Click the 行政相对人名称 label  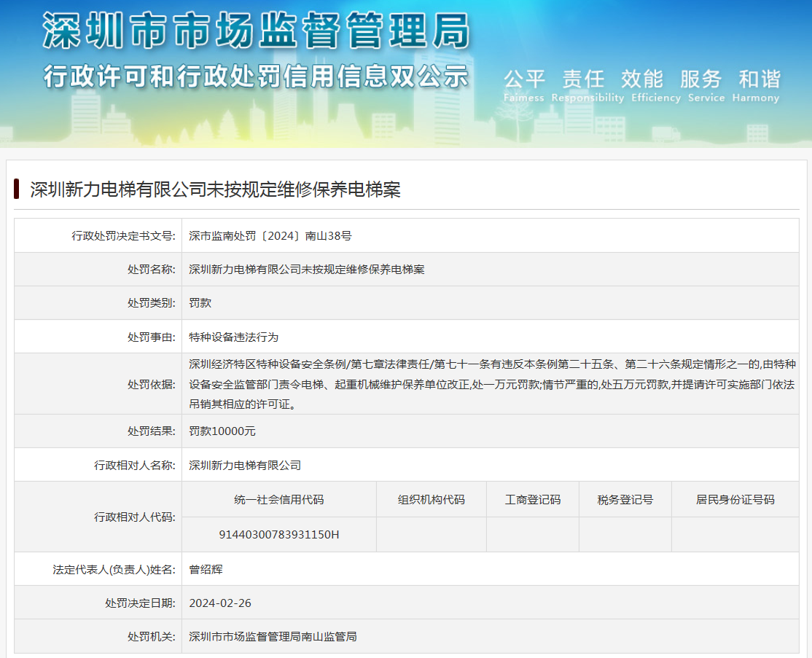coord(135,466)
